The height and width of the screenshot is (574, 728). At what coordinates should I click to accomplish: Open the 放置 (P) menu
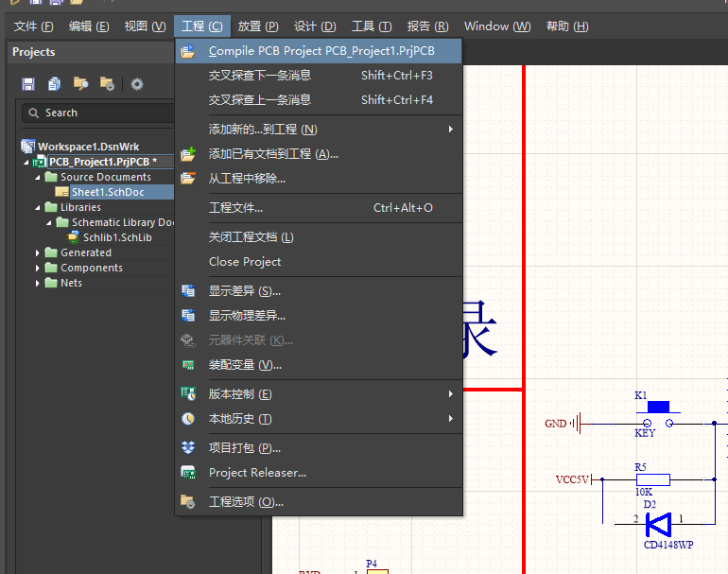[x=258, y=26]
